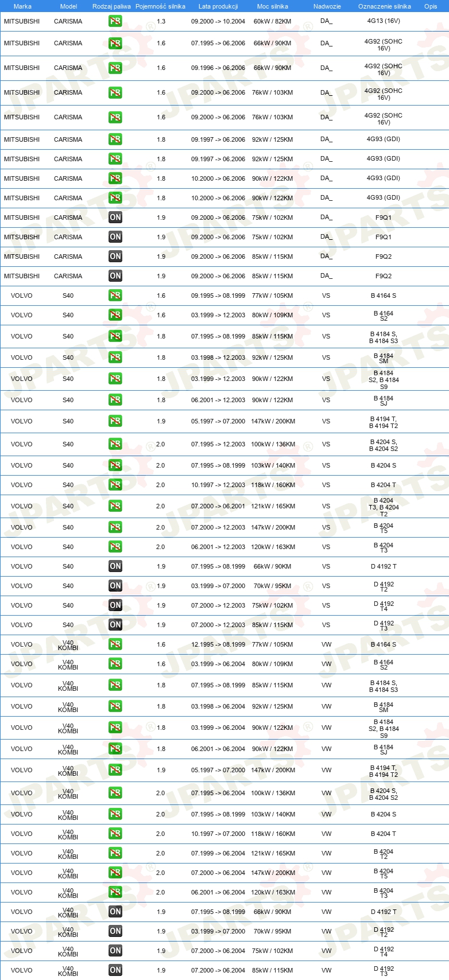
Task: Click ON diesel icon for V40 Kombi D 4192 T
Action: click(x=115, y=912)
